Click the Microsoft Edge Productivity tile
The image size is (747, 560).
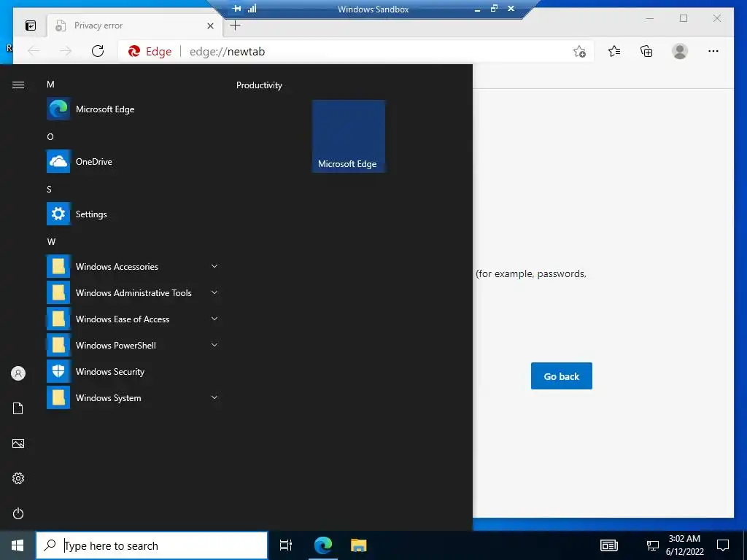tap(349, 136)
